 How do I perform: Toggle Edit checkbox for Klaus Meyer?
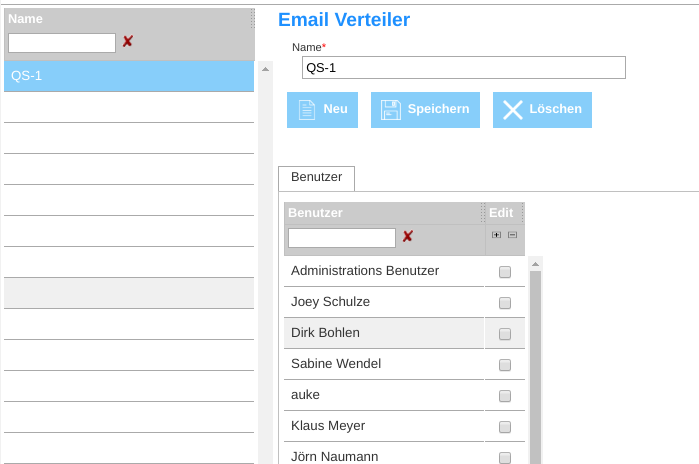coord(505,427)
